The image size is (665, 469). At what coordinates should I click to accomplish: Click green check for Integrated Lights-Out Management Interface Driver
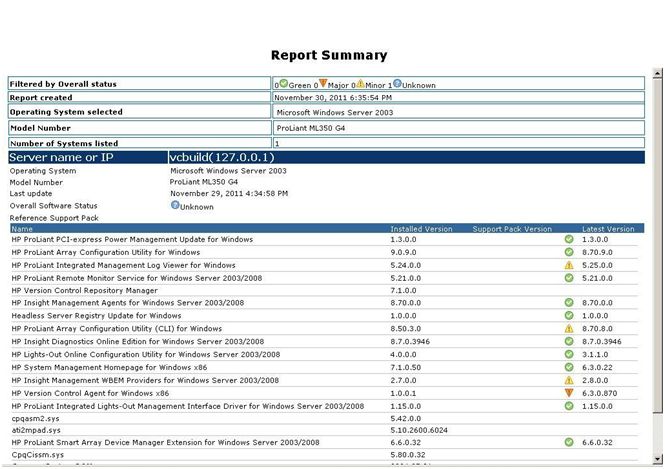click(x=569, y=406)
